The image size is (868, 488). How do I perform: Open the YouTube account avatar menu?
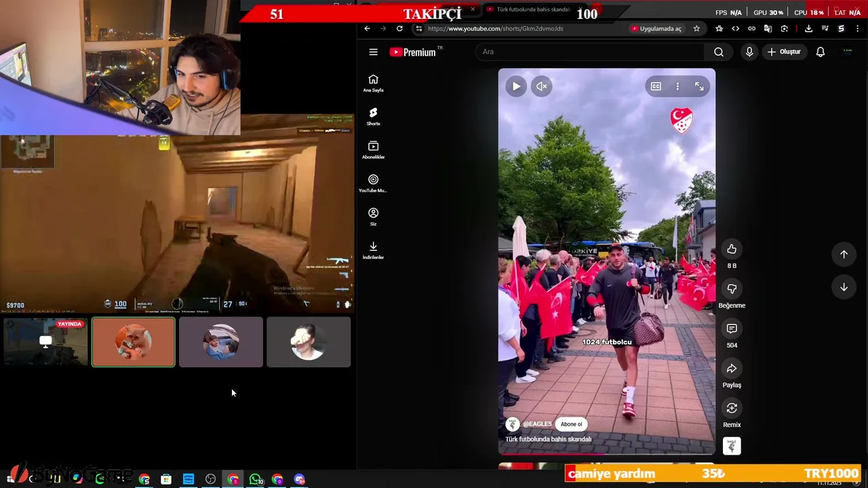848,52
